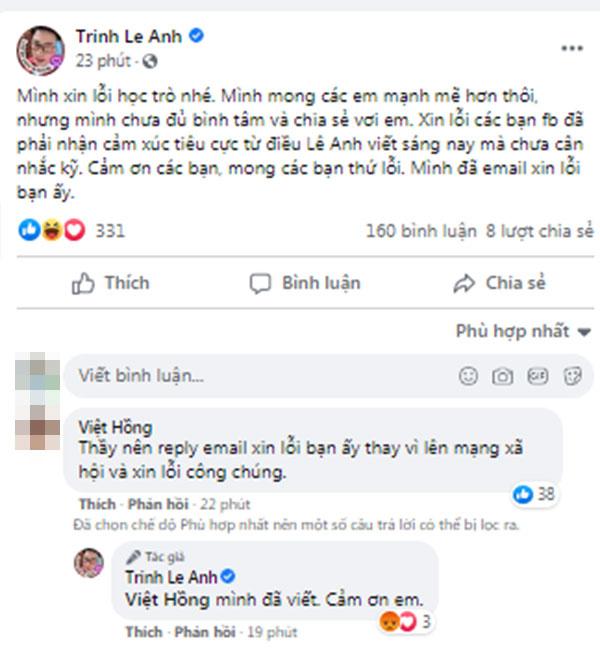This screenshot has height=652, width=600.
Task: Click Phản hồi under Việt Hồng's comment
Action: 158,504
